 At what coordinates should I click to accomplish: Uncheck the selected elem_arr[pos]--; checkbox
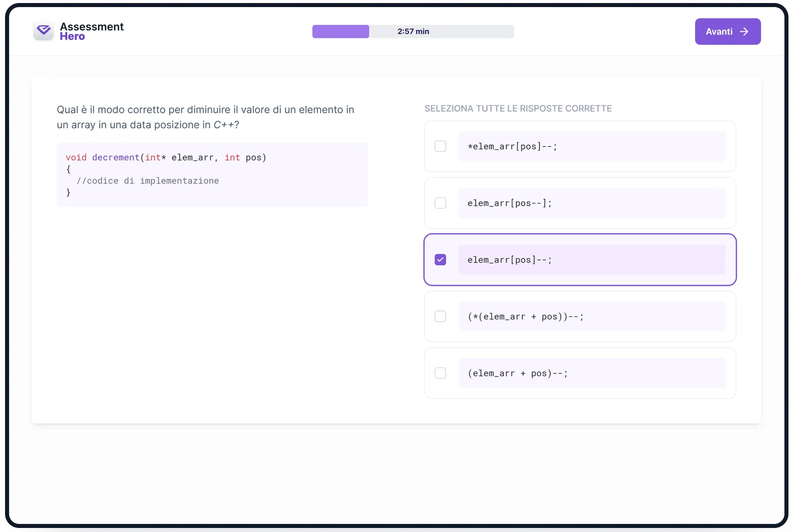point(440,259)
